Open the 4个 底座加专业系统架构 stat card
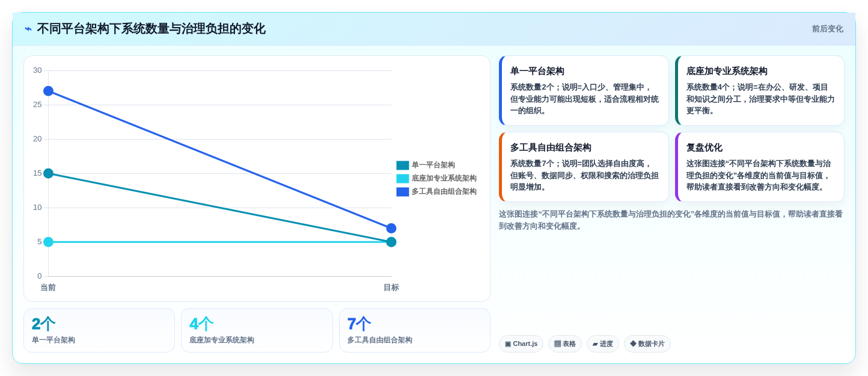The image size is (868, 376). 257,330
